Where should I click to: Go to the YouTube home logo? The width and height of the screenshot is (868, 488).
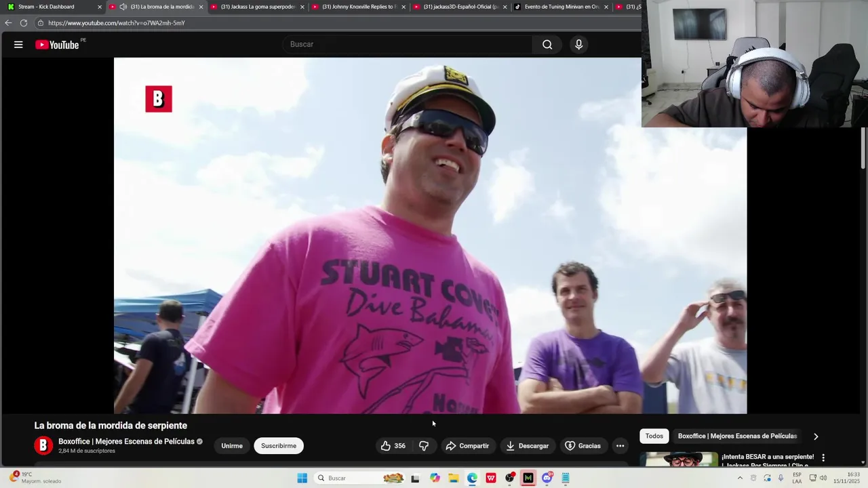[x=58, y=45]
